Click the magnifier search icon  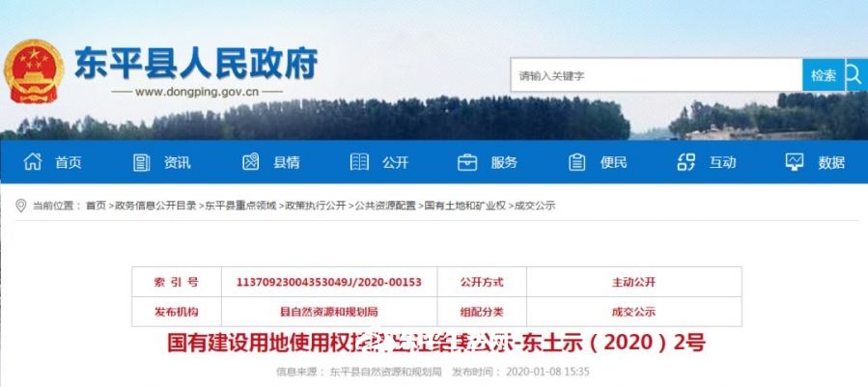point(855,75)
